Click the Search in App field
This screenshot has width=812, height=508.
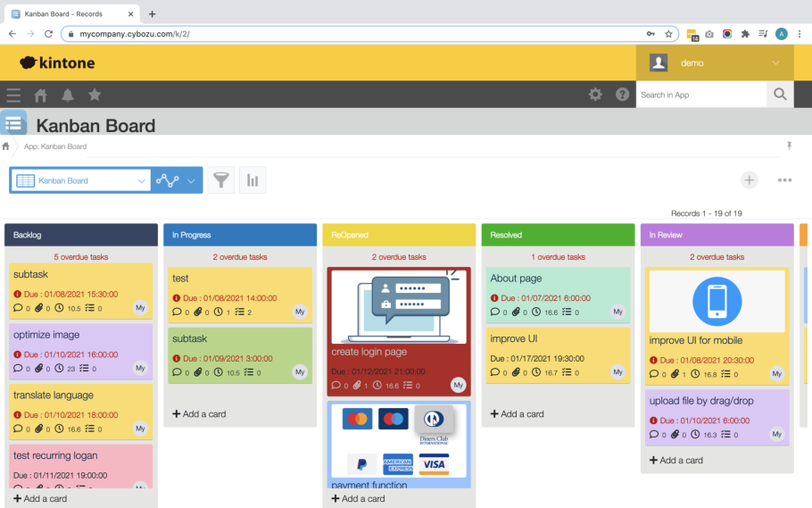tap(700, 95)
